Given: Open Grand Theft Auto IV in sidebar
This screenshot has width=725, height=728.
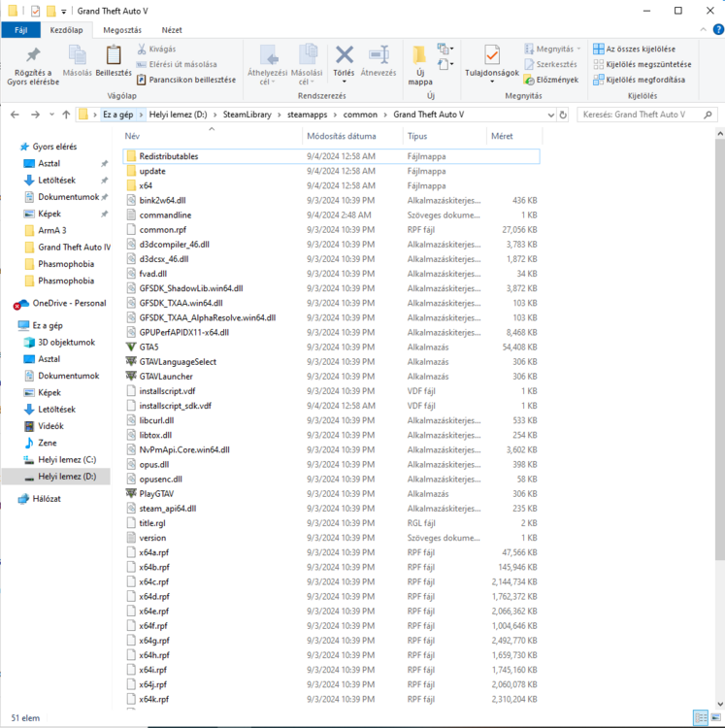Looking at the screenshot, I should click(74, 247).
